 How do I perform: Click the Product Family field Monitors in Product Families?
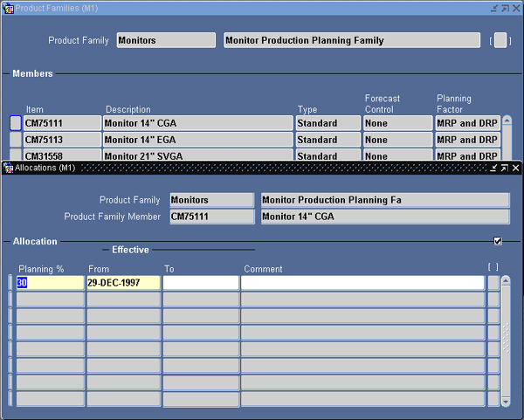(x=166, y=40)
